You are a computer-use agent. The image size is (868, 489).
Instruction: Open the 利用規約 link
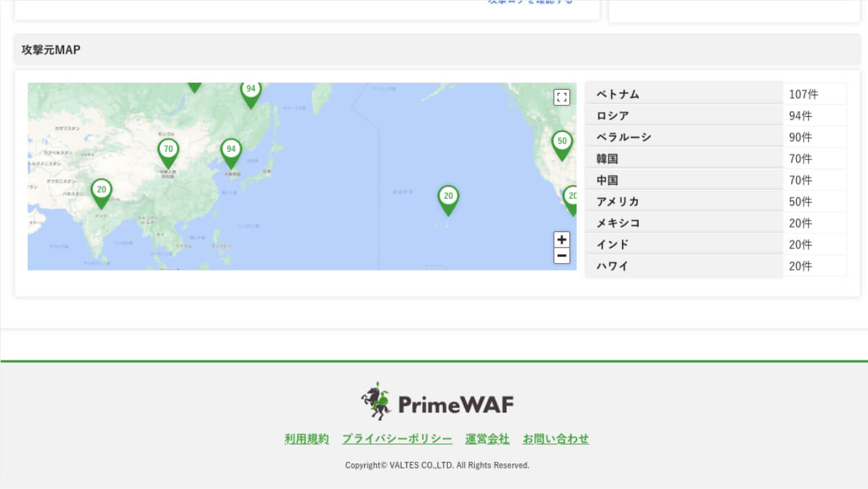pos(306,439)
